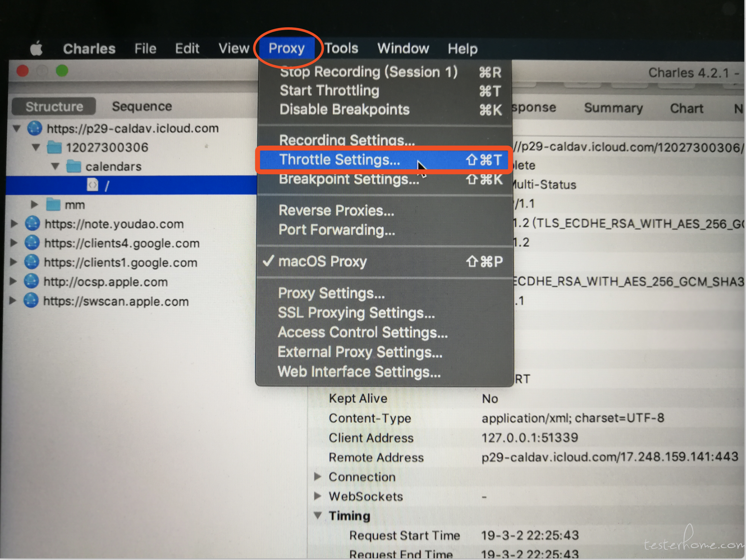The image size is (746, 560).
Task: Select the Content-Type value application/xml
Action: point(573,418)
